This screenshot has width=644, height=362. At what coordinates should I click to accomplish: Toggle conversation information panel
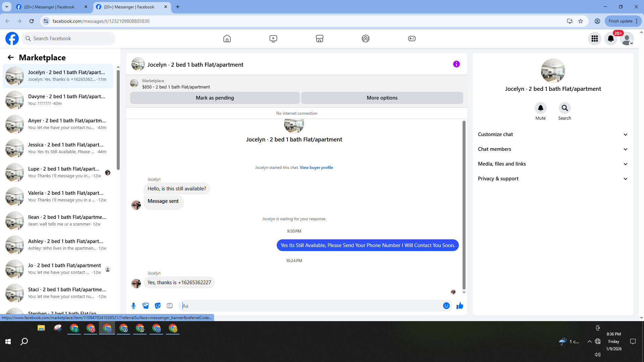click(456, 64)
